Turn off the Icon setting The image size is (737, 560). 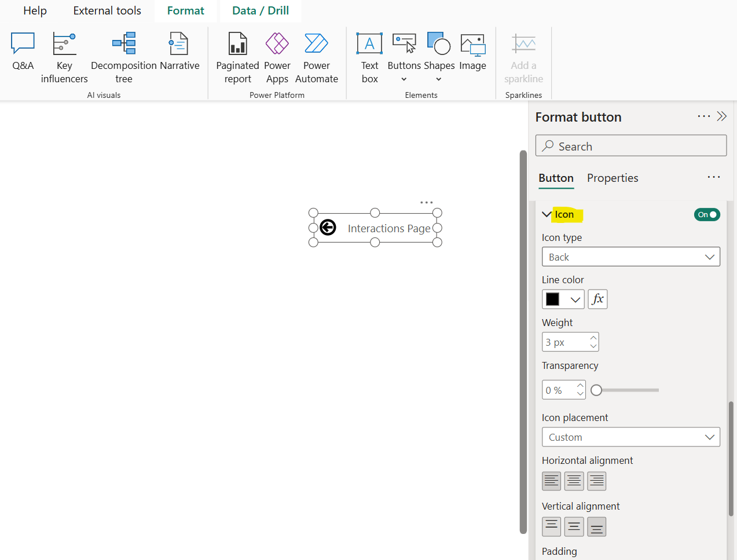(707, 214)
